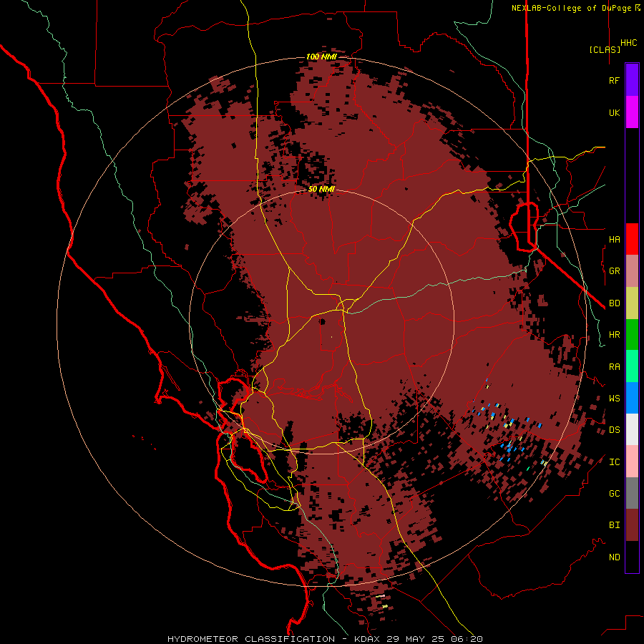Choose the dusty pink GR graupel swatch
The image size is (644, 644).
click(632, 271)
